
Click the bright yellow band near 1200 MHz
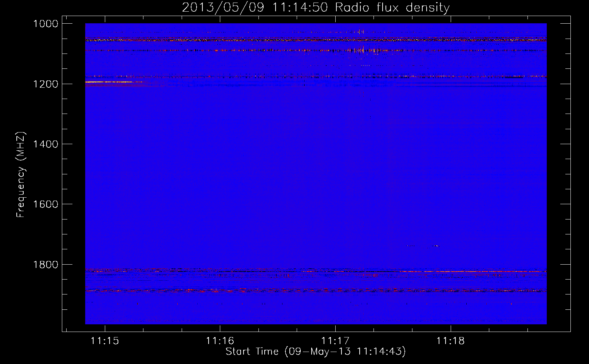(x=109, y=82)
